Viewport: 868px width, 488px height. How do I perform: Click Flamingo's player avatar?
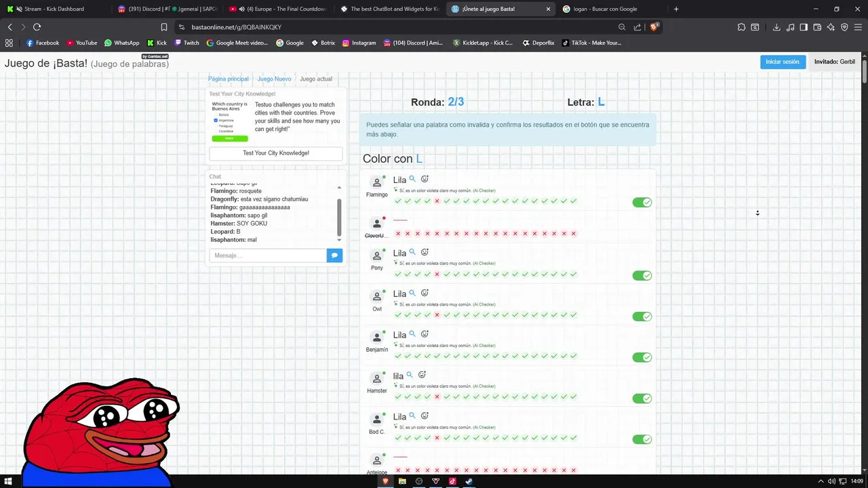(377, 183)
